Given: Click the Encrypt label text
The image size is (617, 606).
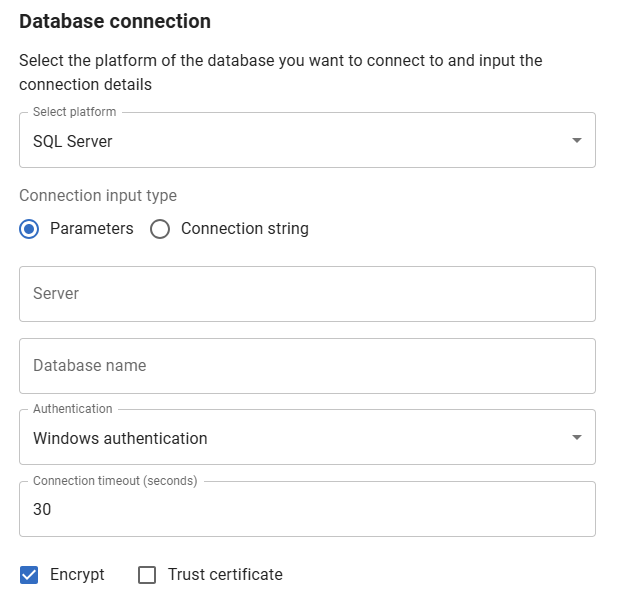Looking at the screenshot, I should pyautogui.click(x=77, y=575).
